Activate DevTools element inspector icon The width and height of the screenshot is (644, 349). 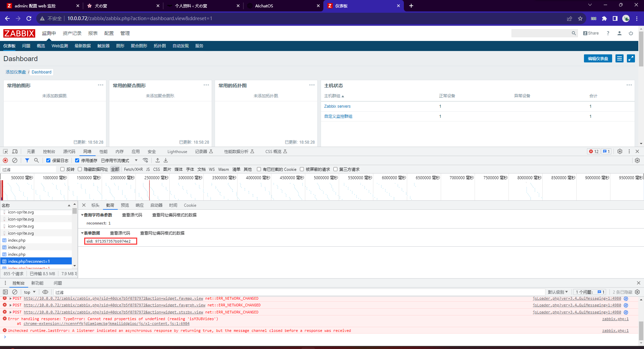(x=5, y=152)
